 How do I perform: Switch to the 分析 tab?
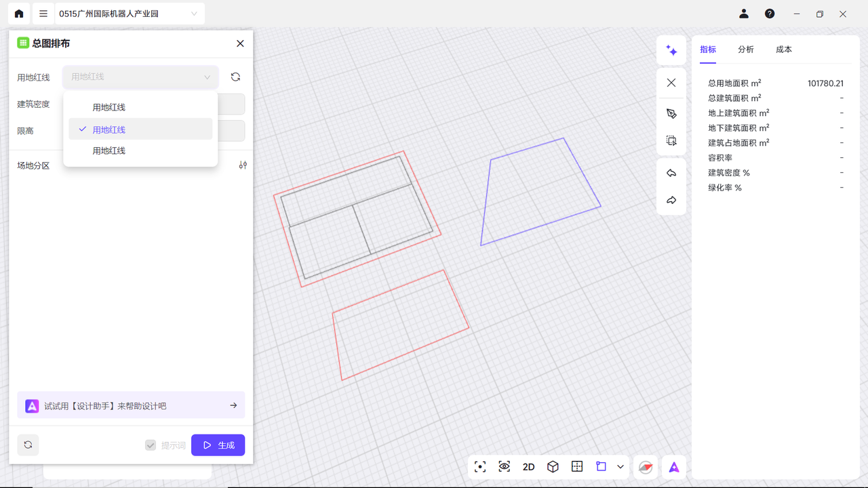pyautogui.click(x=745, y=49)
